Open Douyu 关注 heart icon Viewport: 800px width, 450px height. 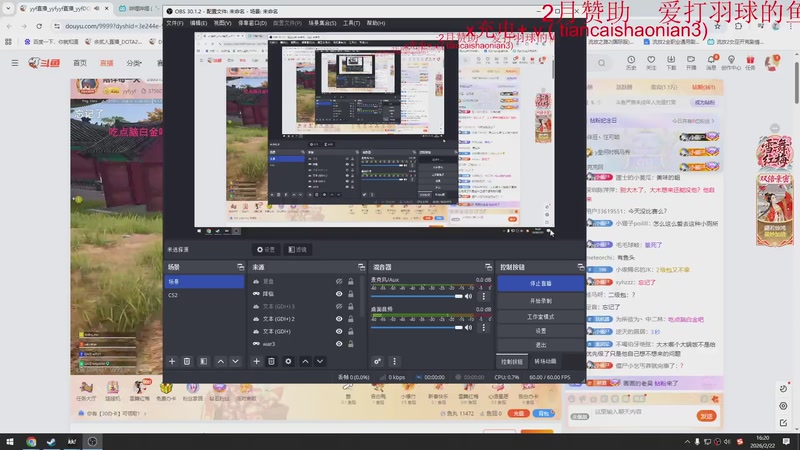pyautogui.click(x=651, y=62)
